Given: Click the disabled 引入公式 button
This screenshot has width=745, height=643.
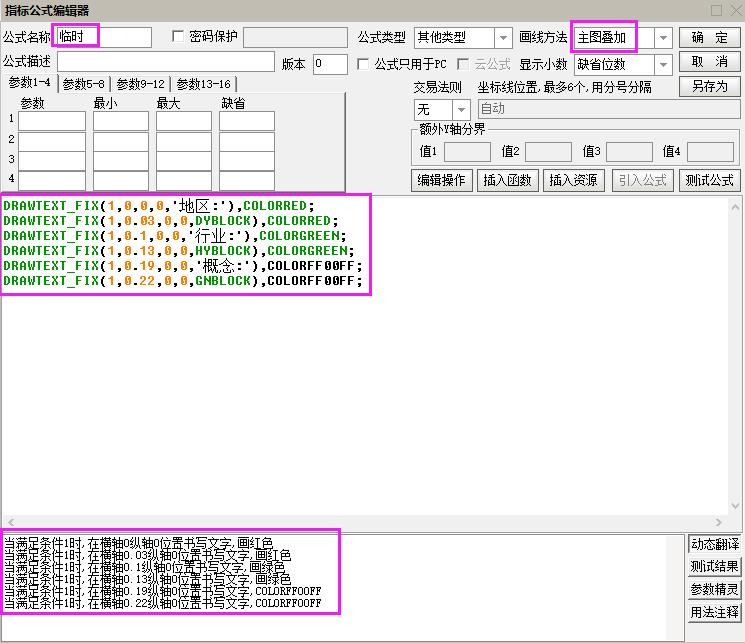Looking at the screenshot, I should [642, 181].
